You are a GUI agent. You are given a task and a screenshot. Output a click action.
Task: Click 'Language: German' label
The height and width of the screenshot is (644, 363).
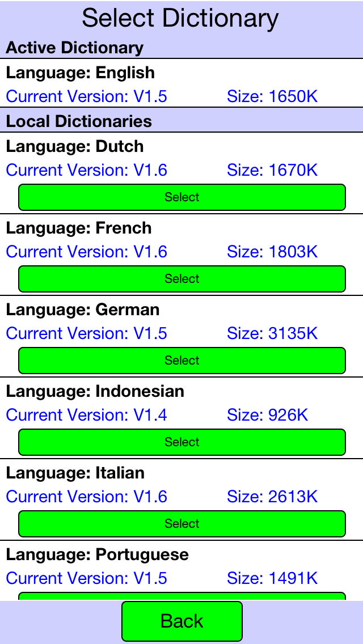tap(83, 310)
